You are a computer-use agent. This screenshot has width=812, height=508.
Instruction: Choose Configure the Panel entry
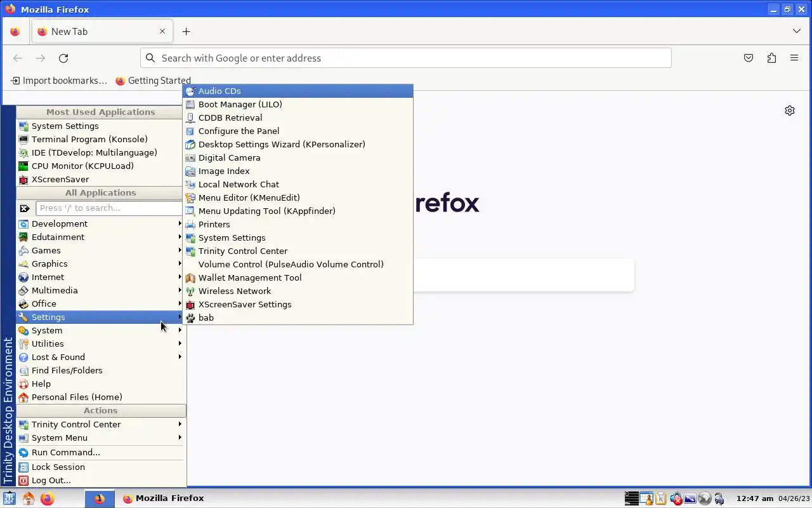[x=298, y=131]
